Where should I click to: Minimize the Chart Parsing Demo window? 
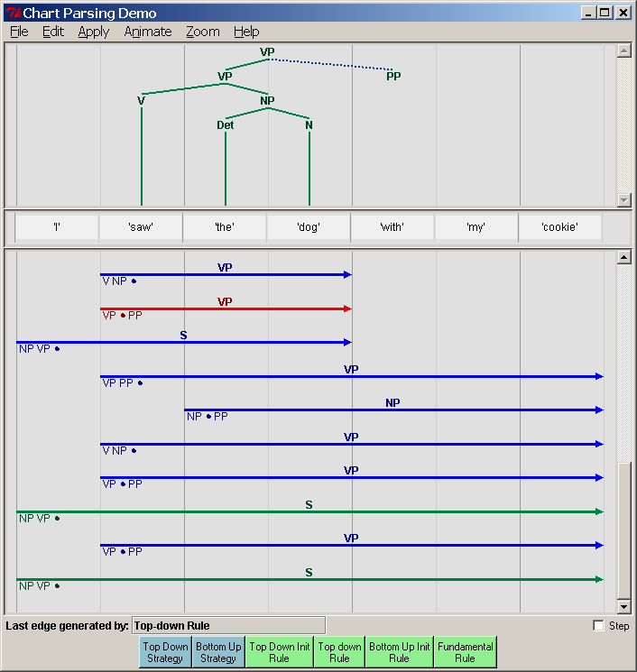pyautogui.click(x=588, y=13)
